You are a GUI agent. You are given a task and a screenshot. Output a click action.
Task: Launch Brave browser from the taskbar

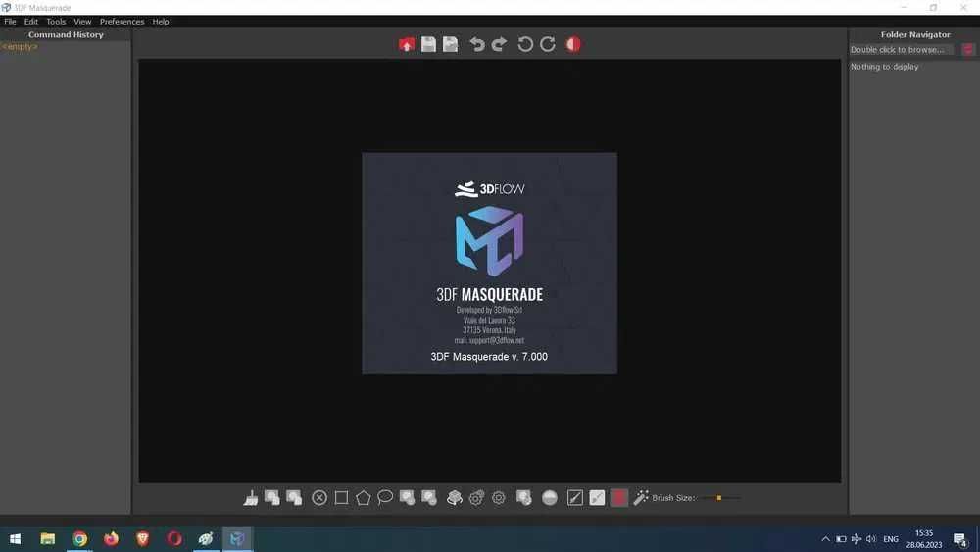[x=142, y=538]
